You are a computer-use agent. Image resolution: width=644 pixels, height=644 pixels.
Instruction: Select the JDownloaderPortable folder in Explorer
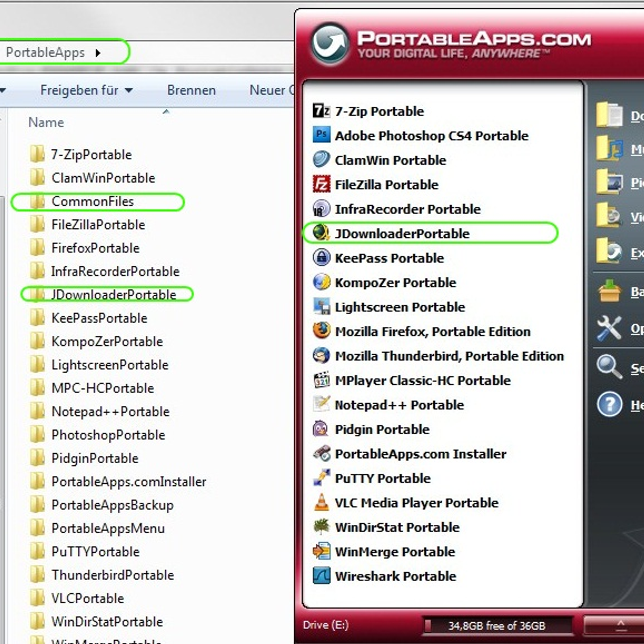103,295
